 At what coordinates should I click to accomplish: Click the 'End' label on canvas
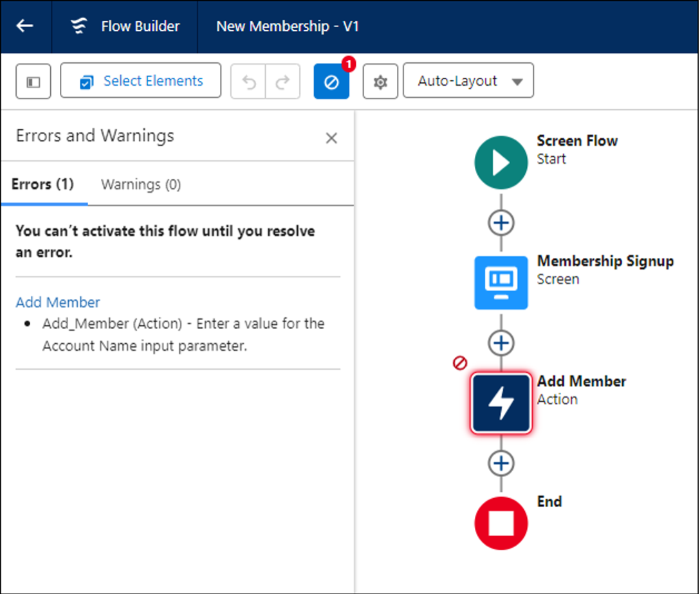[549, 501]
